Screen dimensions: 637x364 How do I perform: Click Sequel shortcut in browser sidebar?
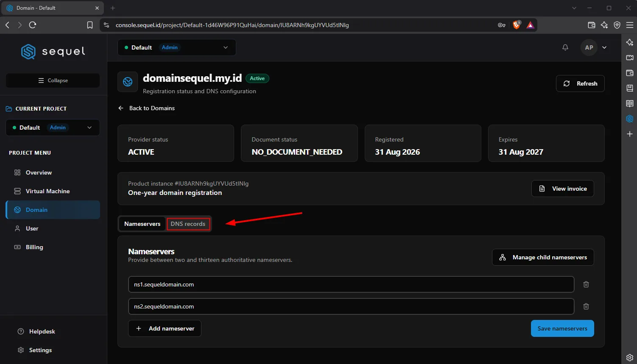(x=630, y=119)
